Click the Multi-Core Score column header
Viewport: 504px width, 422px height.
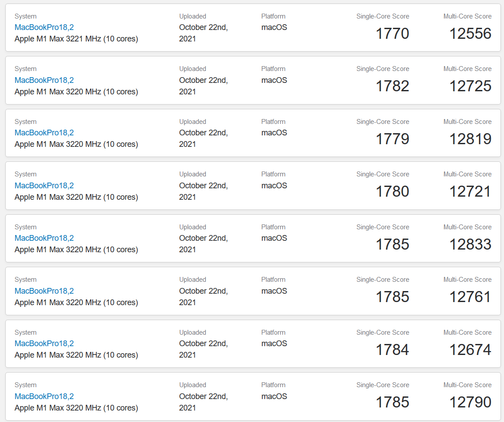click(x=467, y=16)
